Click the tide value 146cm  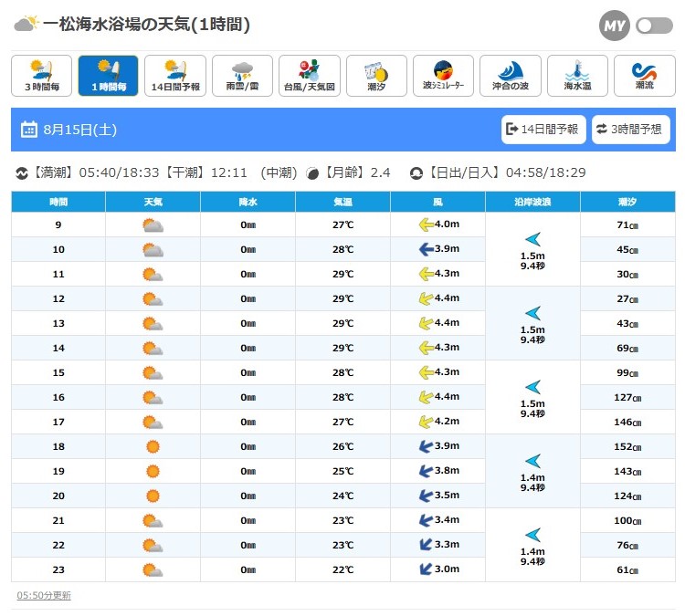[627, 423]
